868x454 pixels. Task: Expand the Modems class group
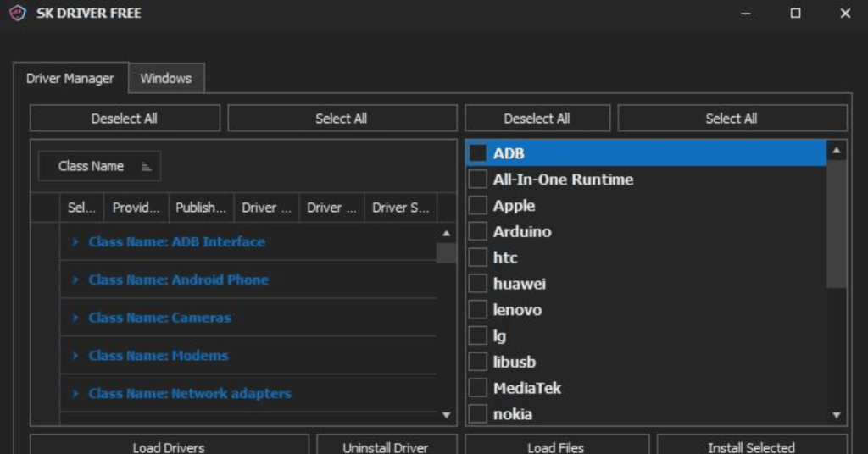[75, 356]
